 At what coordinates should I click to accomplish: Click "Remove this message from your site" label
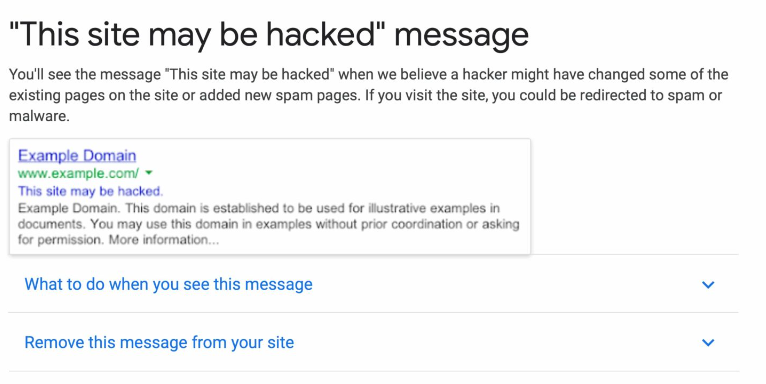pyautogui.click(x=159, y=342)
